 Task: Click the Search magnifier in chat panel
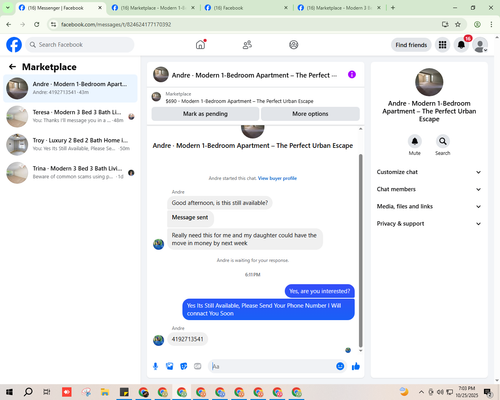[443, 141]
